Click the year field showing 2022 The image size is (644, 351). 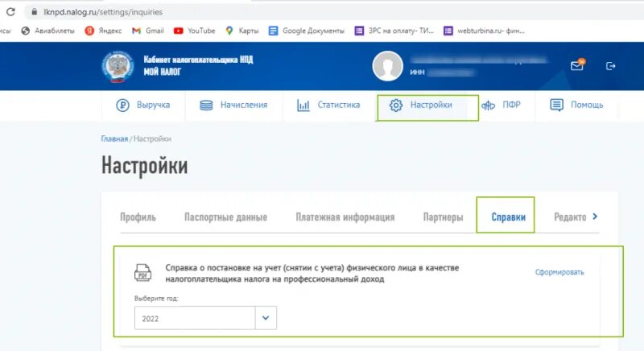pyautogui.click(x=195, y=318)
